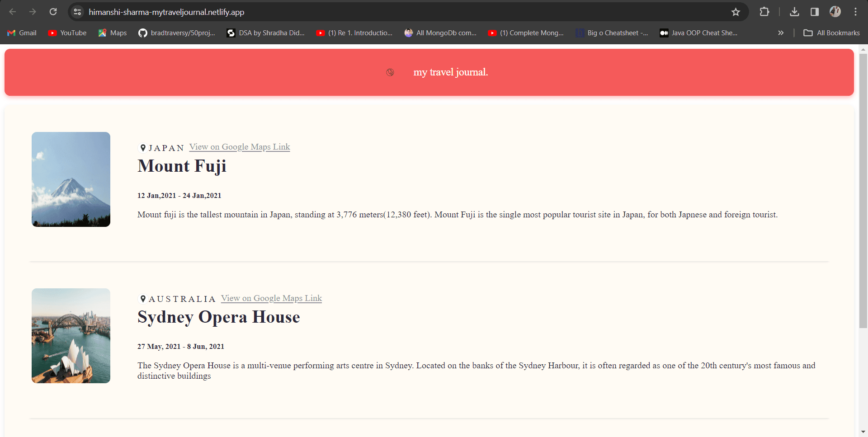This screenshot has height=437, width=868.
Task: Click the location pin beside Japan
Action: tap(143, 148)
